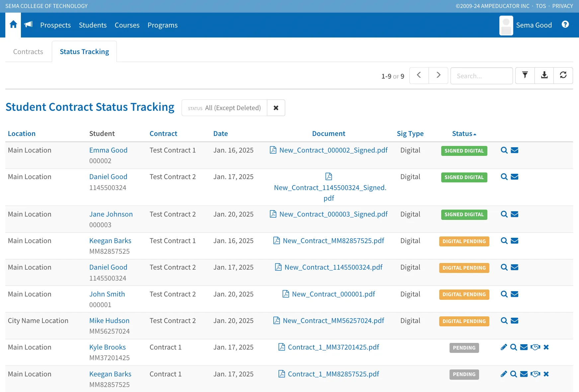Go to next page of results
This screenshot has width=579, height=392.
point(438,76)
